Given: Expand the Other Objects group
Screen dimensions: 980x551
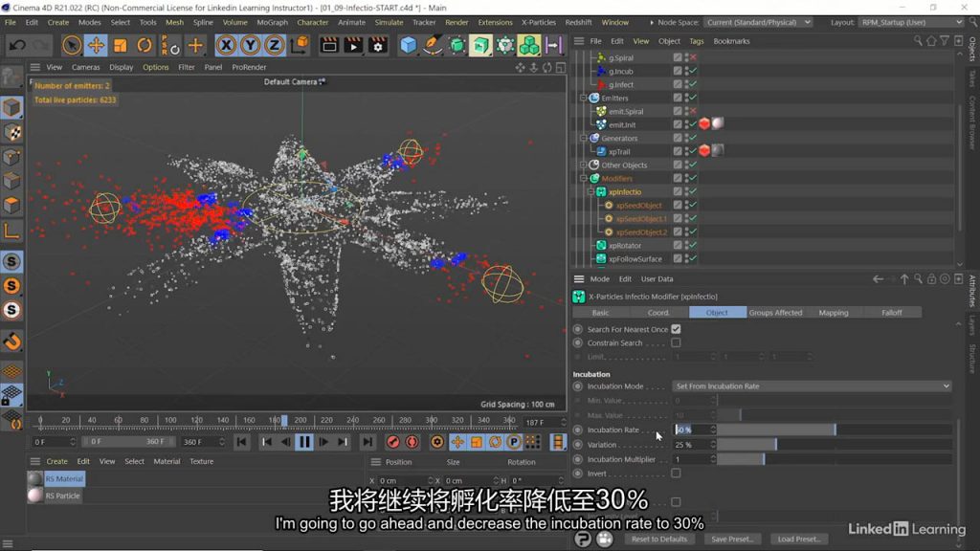Looking at the screenshot, I should (583, 165).
